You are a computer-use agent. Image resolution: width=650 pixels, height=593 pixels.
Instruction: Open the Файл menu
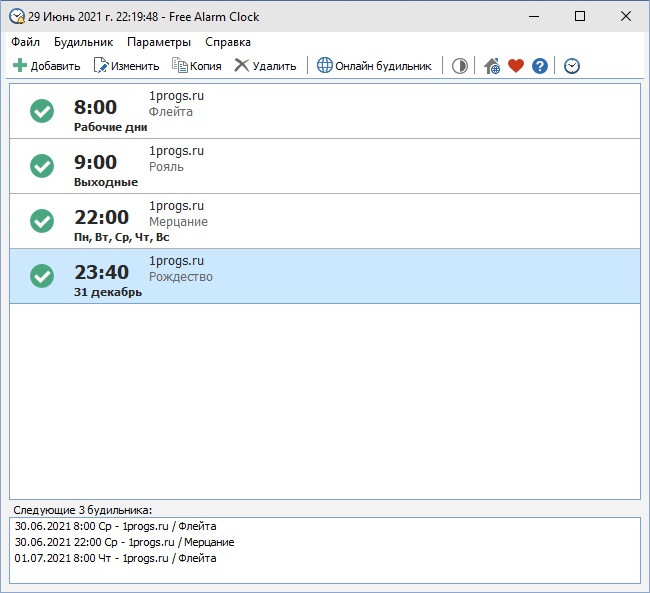[25, 42]
